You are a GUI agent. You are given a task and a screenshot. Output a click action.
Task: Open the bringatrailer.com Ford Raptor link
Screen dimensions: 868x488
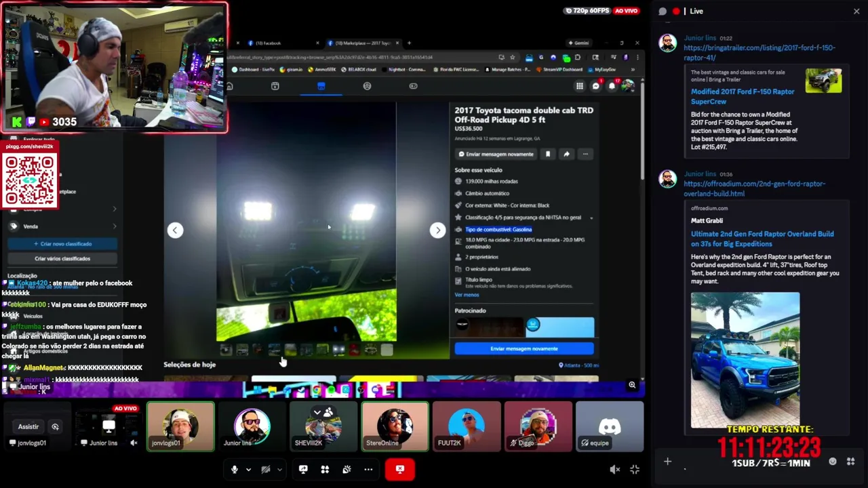coord(759,52)
